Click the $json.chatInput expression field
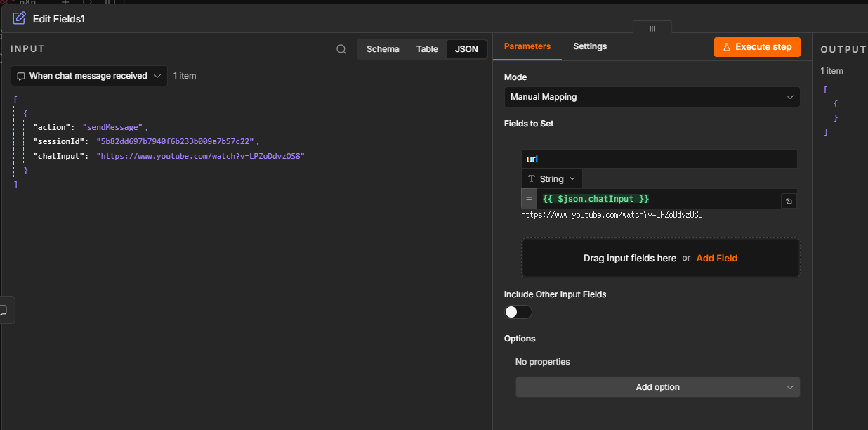The width and height of the screenshot is (868, 430). [x=659, y=199]
